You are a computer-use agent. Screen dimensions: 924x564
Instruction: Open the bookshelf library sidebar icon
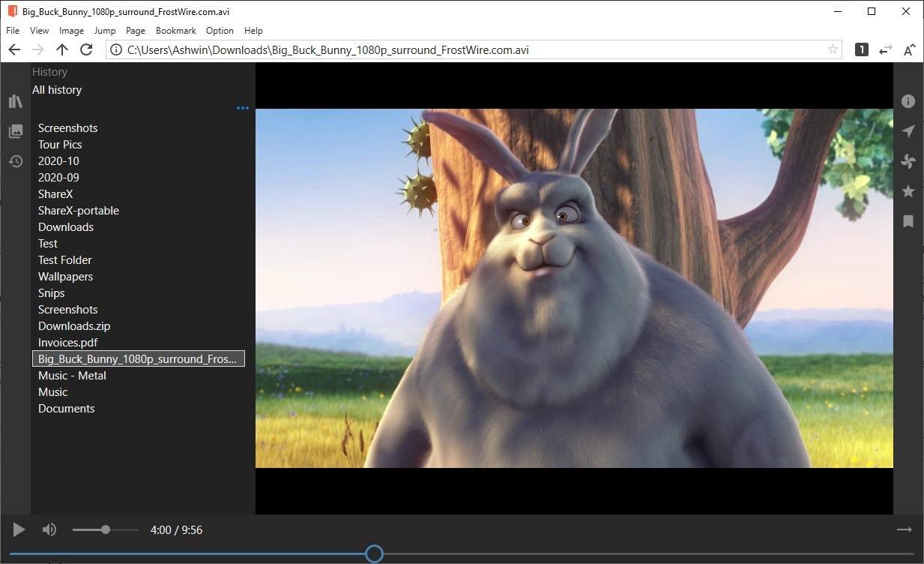pyautogui.click(x=15, y=101)
